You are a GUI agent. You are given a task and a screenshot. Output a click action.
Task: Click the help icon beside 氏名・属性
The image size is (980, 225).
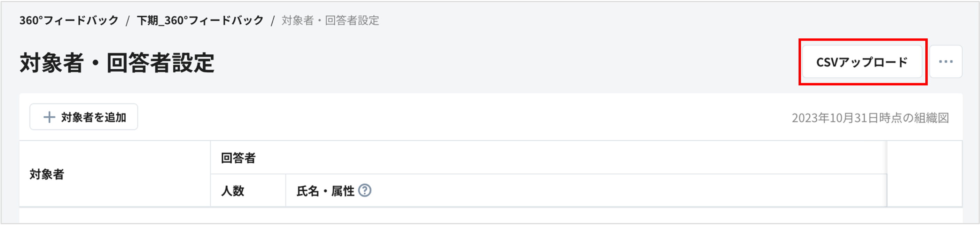[x=365, y=191]
